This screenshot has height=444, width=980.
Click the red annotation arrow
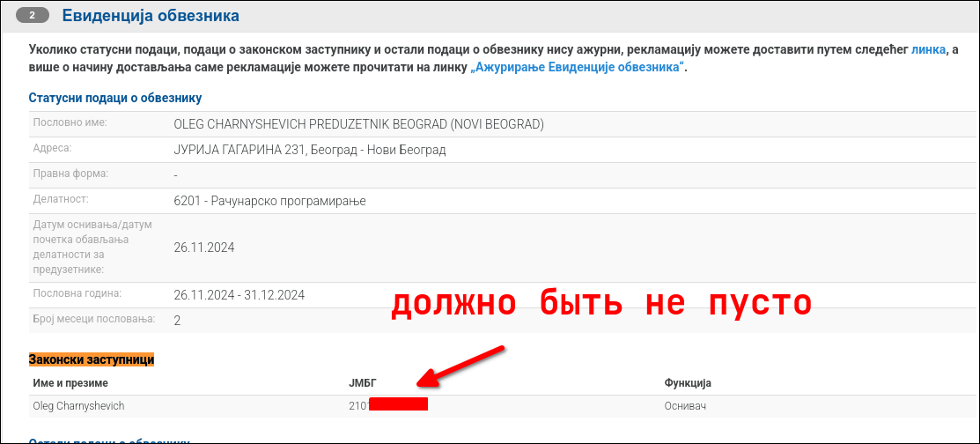(x=461, y=366)
